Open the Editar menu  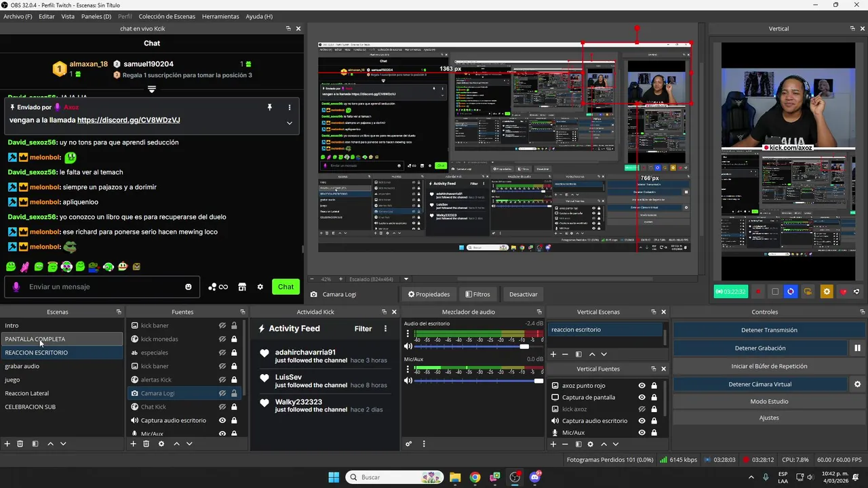(47, 16)
